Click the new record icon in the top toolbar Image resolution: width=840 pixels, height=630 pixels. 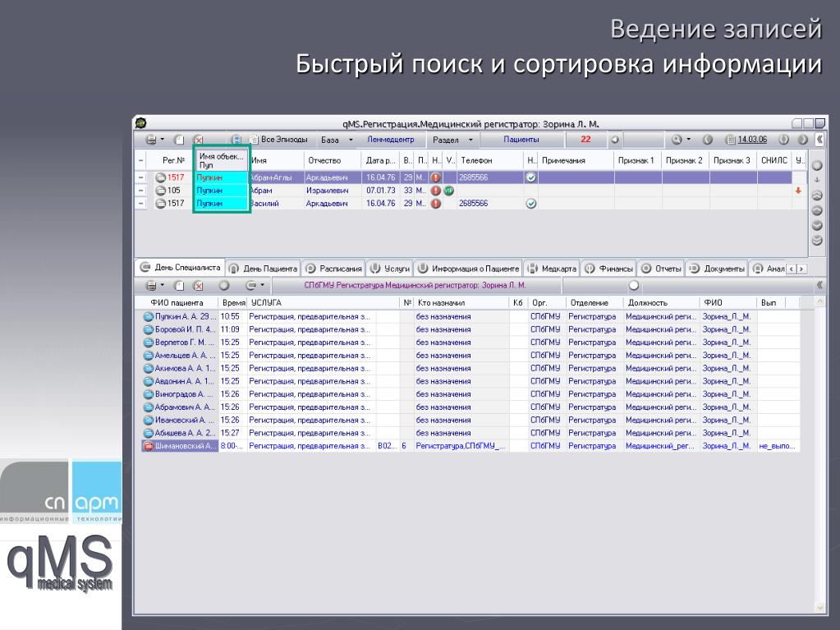[x=179, y=140]
